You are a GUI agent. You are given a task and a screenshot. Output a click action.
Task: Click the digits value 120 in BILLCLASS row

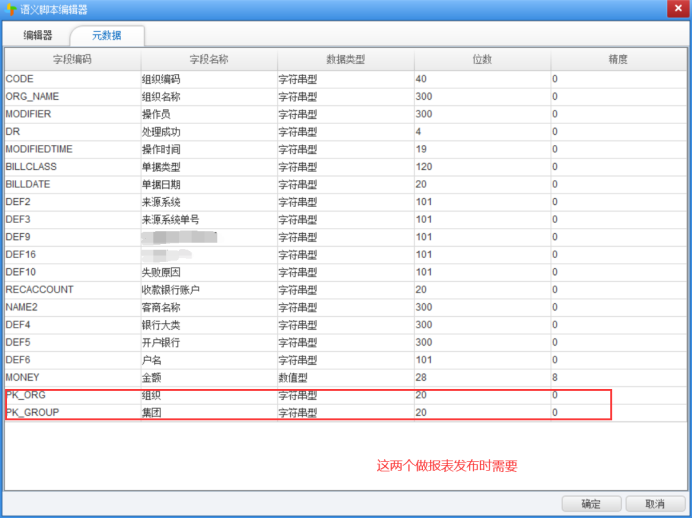pos(424,167)
